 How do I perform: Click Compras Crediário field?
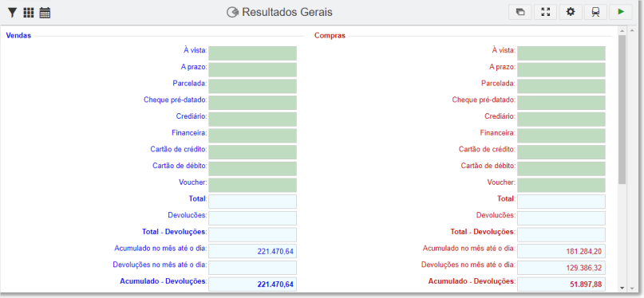[561, 119]
